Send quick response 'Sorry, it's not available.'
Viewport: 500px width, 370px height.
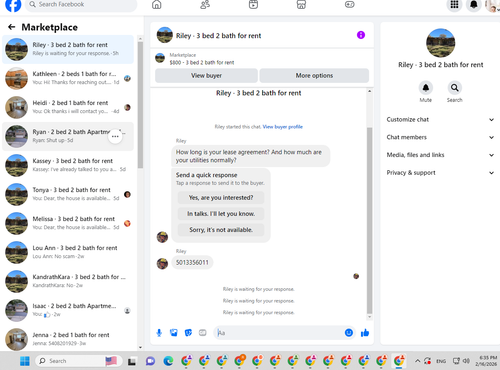[x=221, y=230]
